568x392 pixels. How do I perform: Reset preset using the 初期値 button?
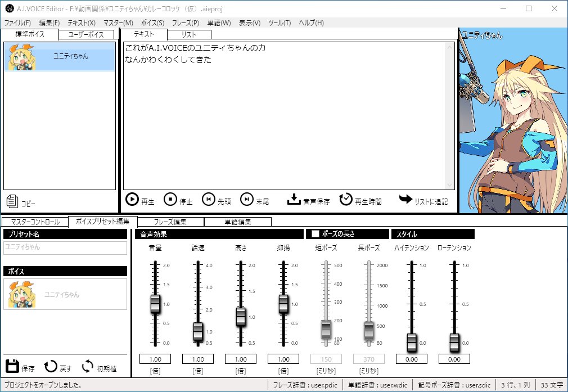pyautogui.click(x=87, y=368)
